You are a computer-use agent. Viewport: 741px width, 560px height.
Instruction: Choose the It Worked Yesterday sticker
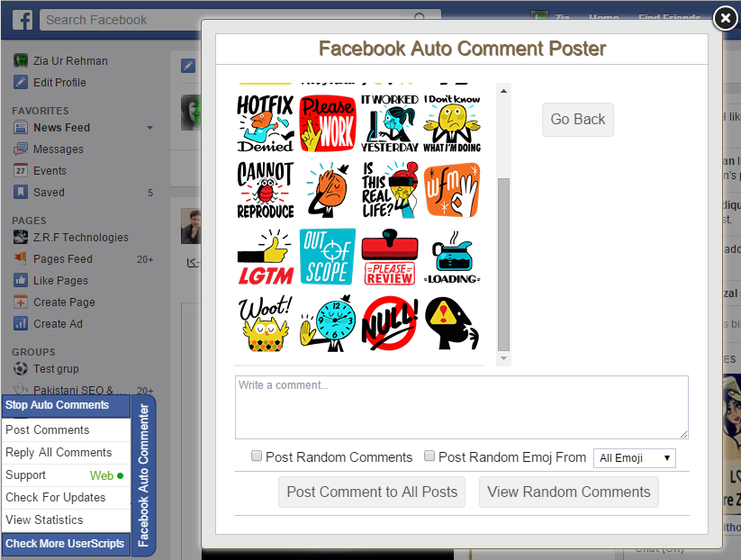click(389, 122)
